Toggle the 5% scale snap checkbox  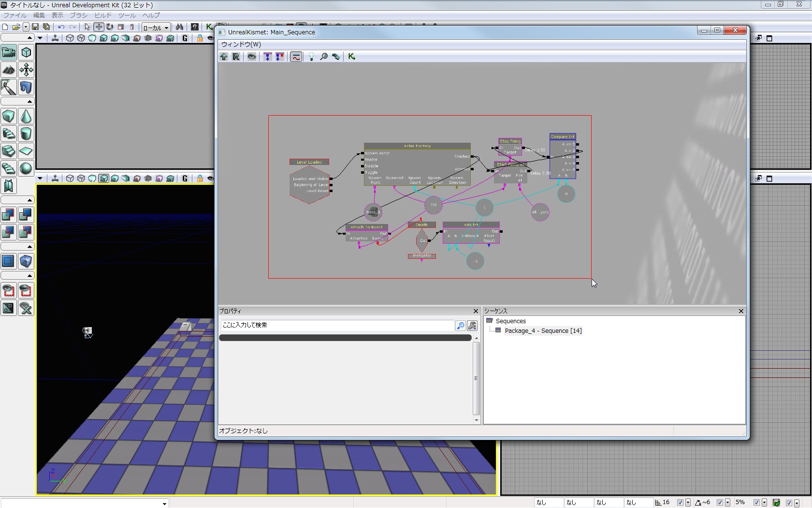(x=756, y=503)
